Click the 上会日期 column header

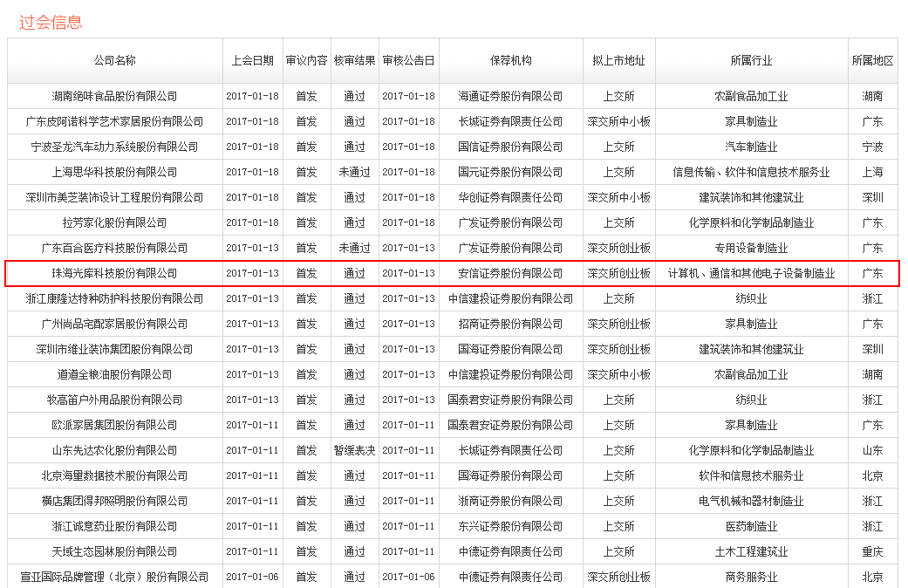(252, 60)
